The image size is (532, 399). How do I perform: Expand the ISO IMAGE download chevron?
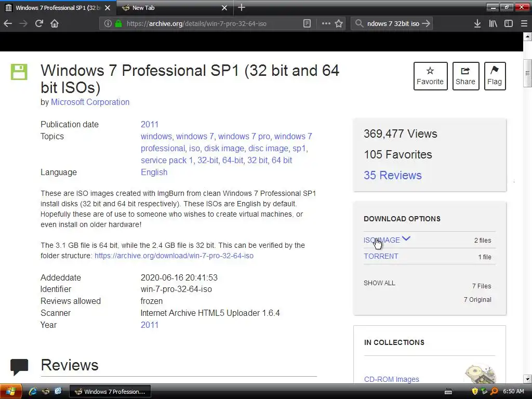(x=406, y=239)
